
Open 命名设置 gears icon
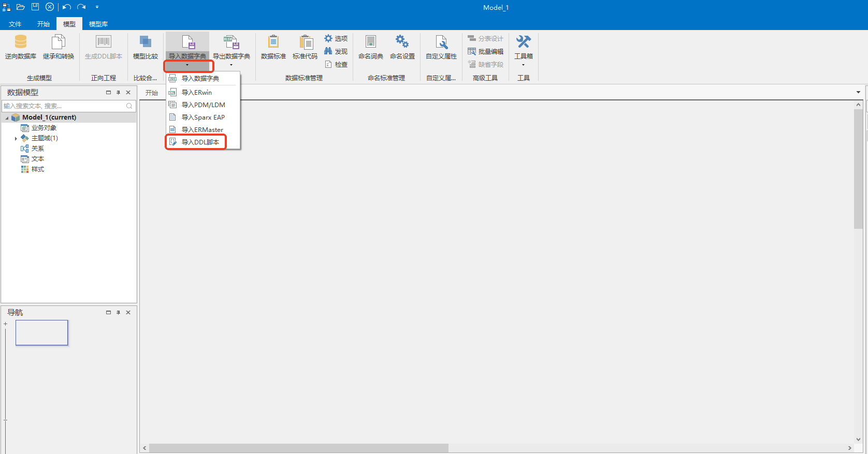point(402,42)
